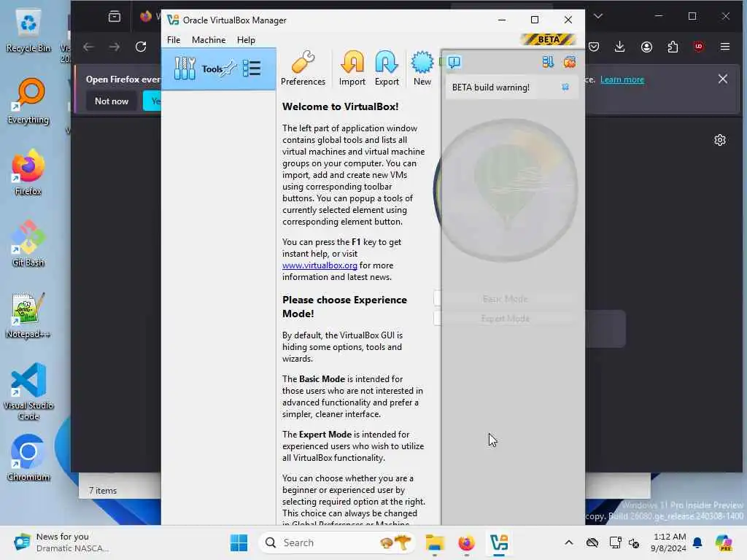Close the Firefox notification bar
The height and width of the screenshot is (560, 747).
click(x=723, y=79)
